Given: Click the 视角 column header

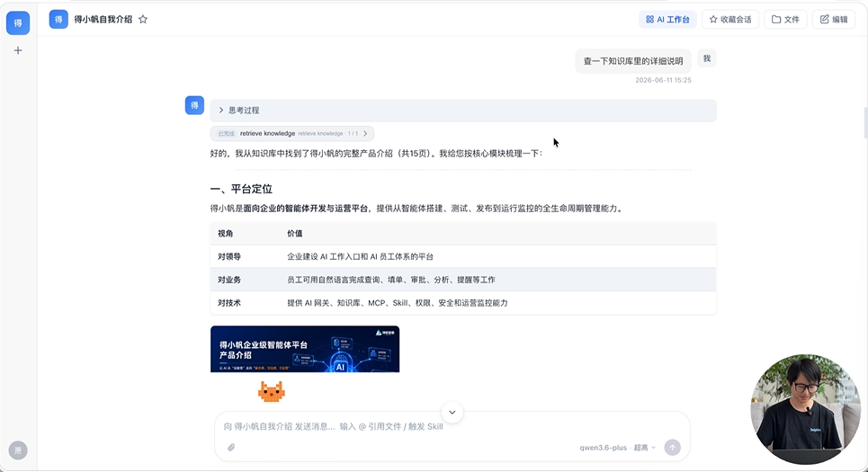Looking at the screenshot, I should click(225, 234).
